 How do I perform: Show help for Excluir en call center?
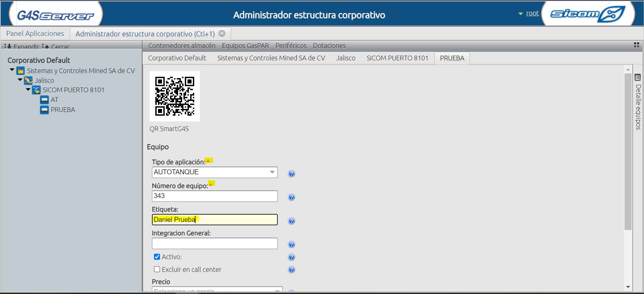291,270
